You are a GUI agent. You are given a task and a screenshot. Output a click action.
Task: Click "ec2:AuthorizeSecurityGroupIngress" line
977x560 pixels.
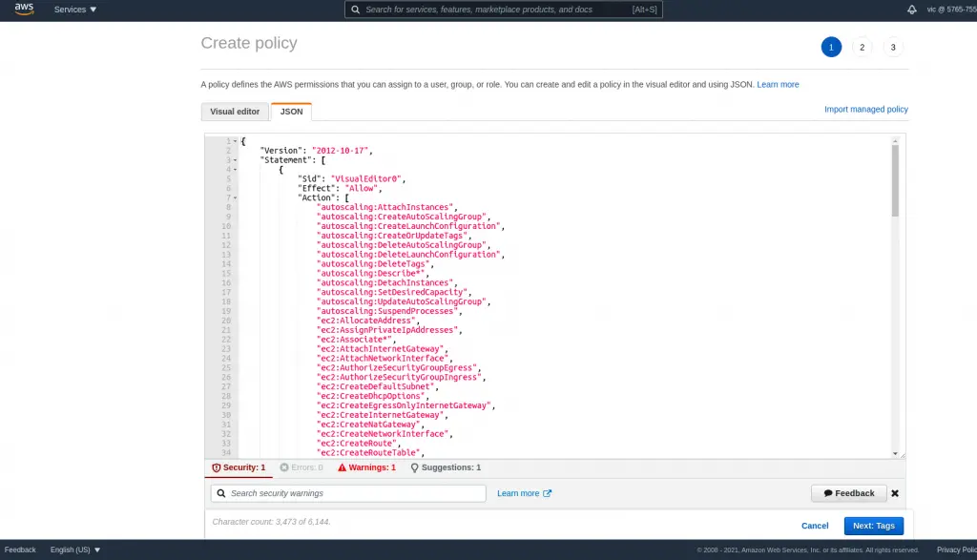click(x=400, y=378)
